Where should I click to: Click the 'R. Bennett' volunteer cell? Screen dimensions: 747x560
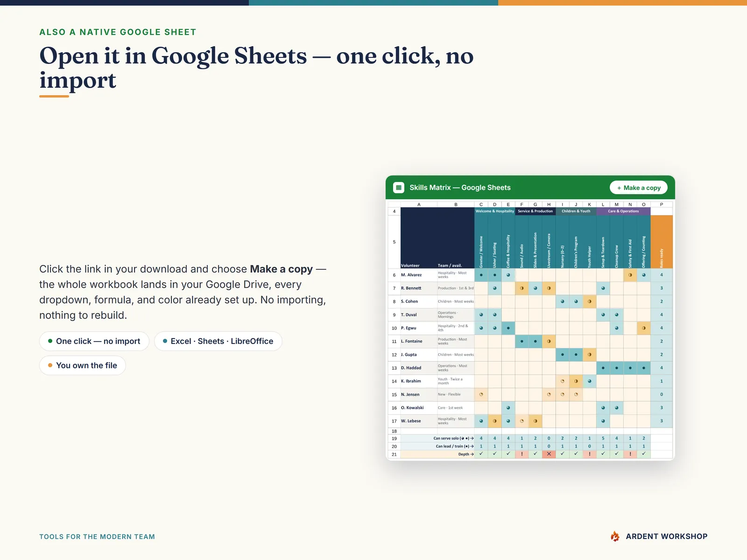pos(419,288)
